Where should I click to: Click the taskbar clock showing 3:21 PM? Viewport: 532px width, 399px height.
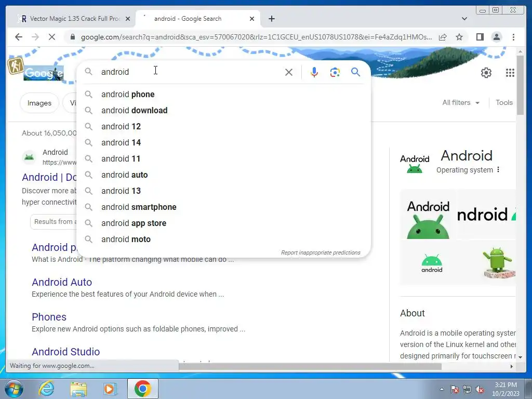pos(506,389)
